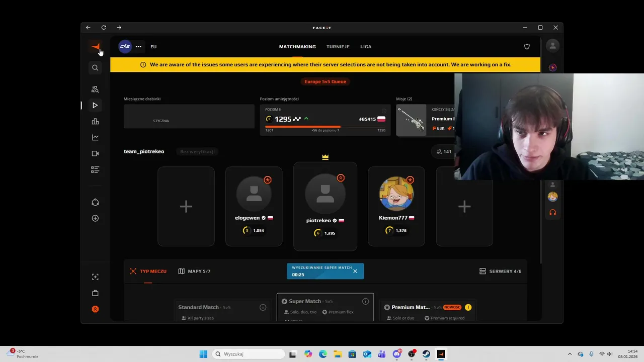
Task: Click the Elo progress bar toward level 7
Action: [325, 127]
